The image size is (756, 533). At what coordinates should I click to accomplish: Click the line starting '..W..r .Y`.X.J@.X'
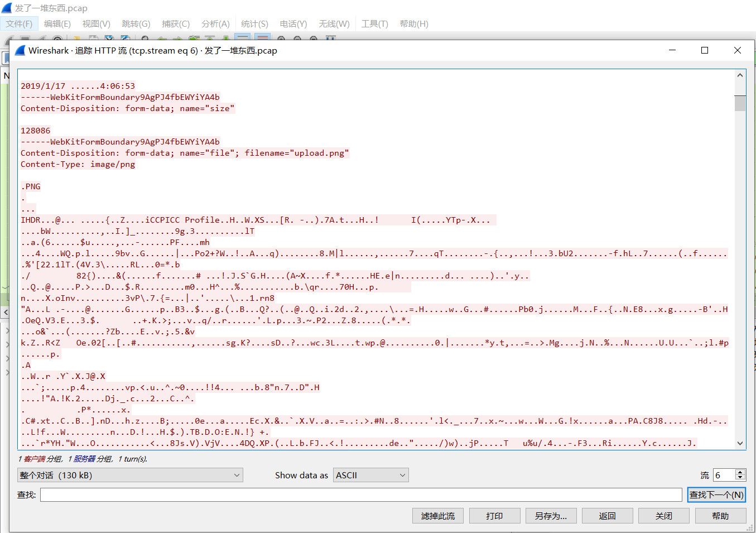coord(63,376)
